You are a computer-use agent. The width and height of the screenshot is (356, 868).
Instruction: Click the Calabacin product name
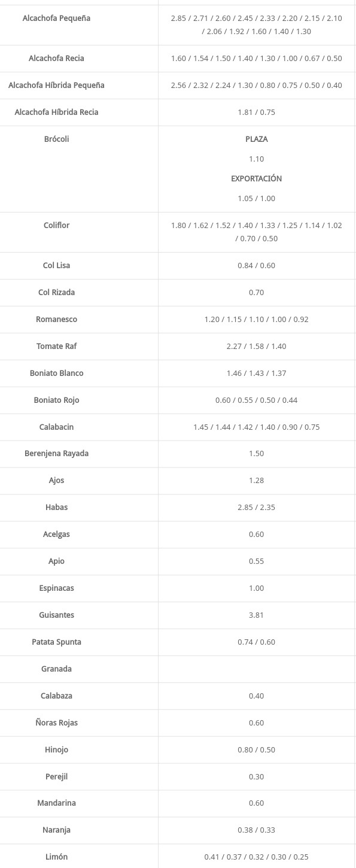pos(56,427)
